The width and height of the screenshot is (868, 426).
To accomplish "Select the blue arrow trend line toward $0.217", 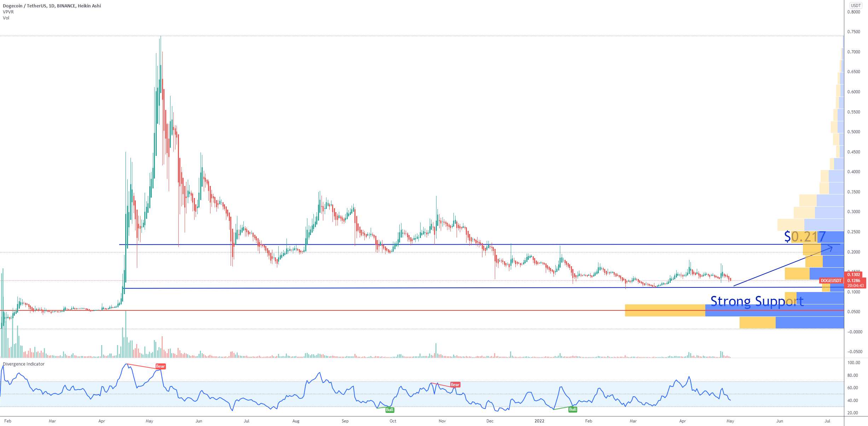I will [783, 266].
